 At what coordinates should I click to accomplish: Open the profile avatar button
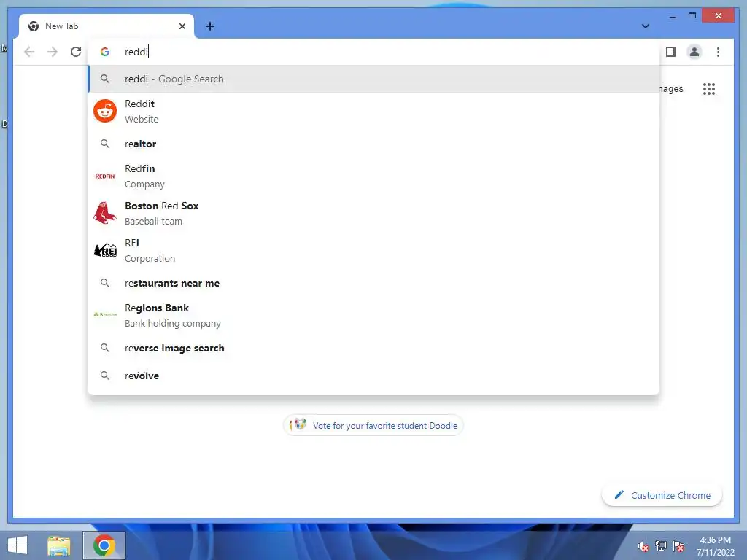click(x=694, y=52)
